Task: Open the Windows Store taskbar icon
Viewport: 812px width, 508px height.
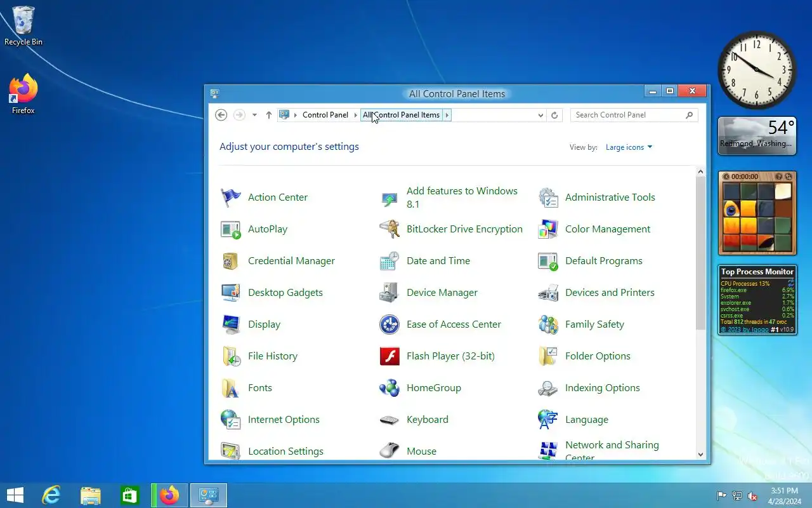Action: 130,495
